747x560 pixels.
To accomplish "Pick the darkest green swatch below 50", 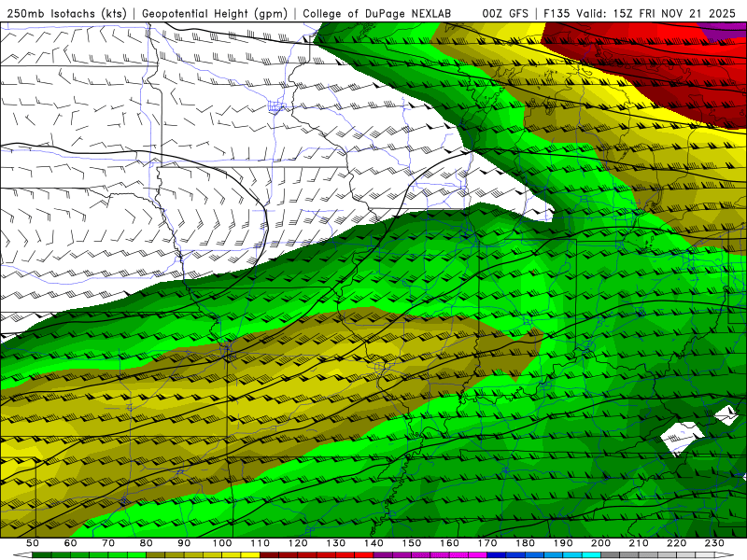I will [x=42, y=555].
